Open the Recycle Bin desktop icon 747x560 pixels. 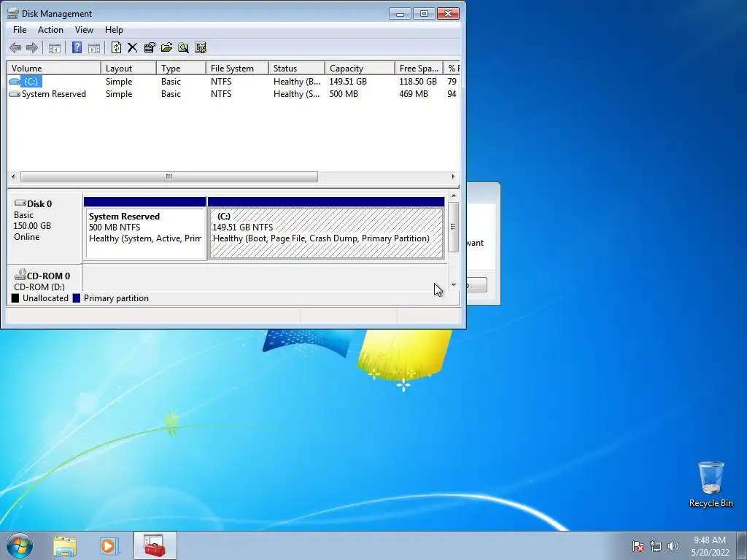[x=711, y=484]
